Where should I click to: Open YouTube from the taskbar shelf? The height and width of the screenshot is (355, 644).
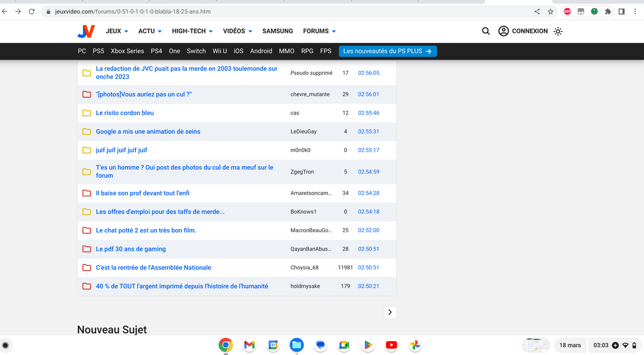391,345
